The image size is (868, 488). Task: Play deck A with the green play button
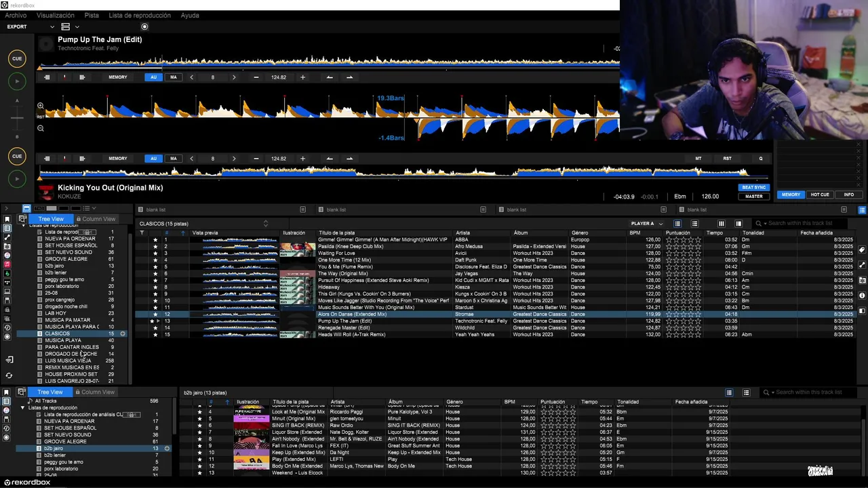click(18, 81)
